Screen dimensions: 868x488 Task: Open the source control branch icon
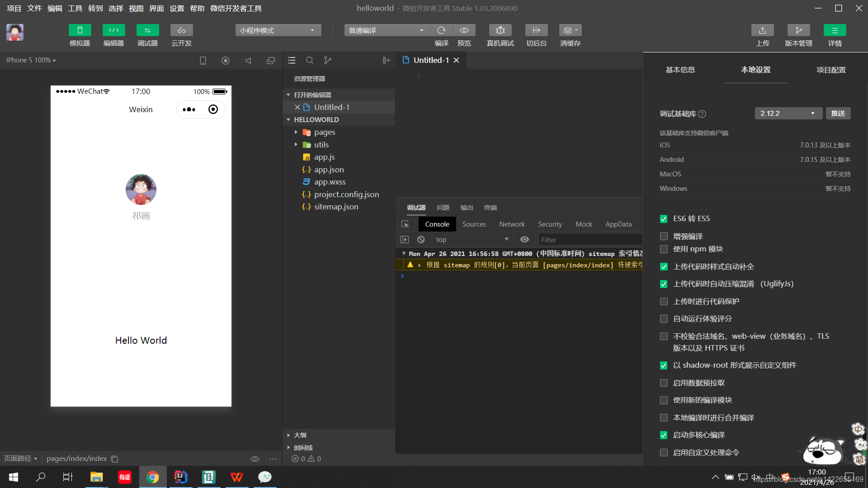(328, 60)
